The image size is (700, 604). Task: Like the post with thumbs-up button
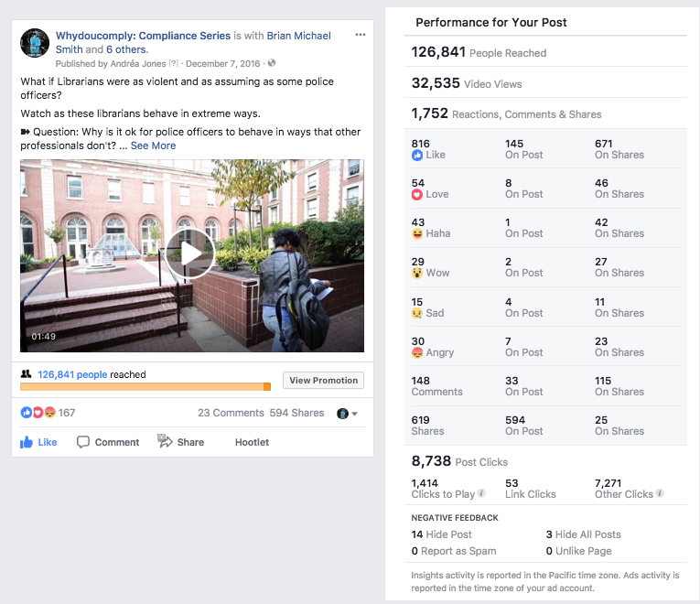pos(38,442)
